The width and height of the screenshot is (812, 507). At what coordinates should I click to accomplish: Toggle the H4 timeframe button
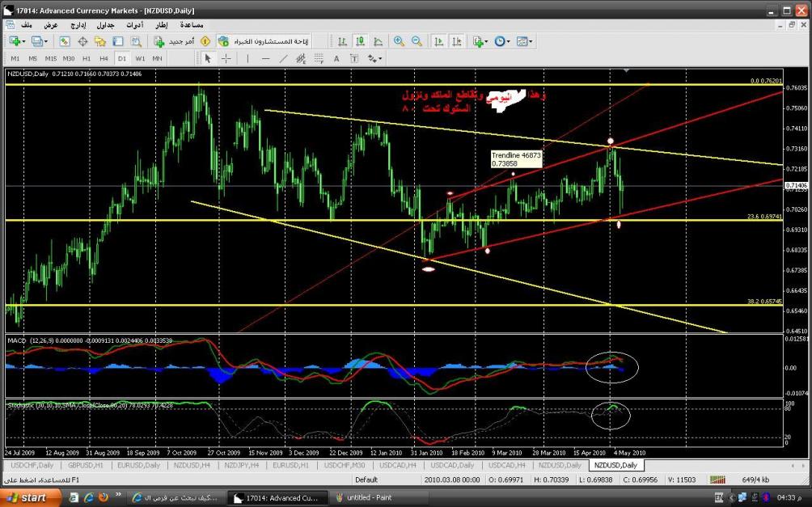pos(104,58)
